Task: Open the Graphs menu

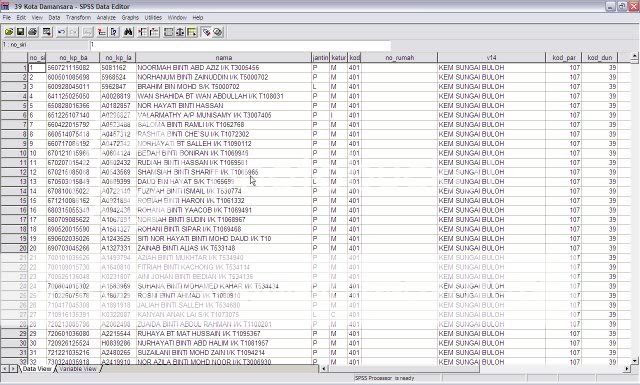Action: [130, 18]
